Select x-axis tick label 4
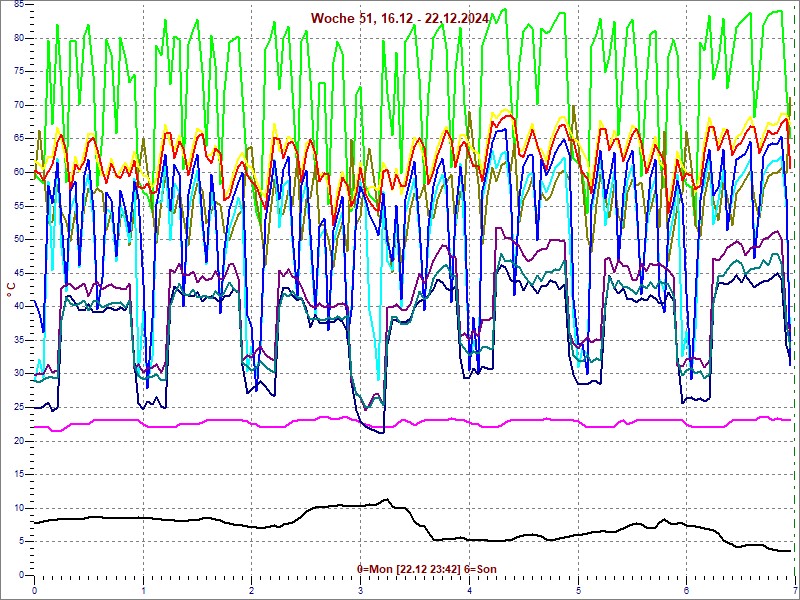This screenshot has width=800, height=600. 469,589
